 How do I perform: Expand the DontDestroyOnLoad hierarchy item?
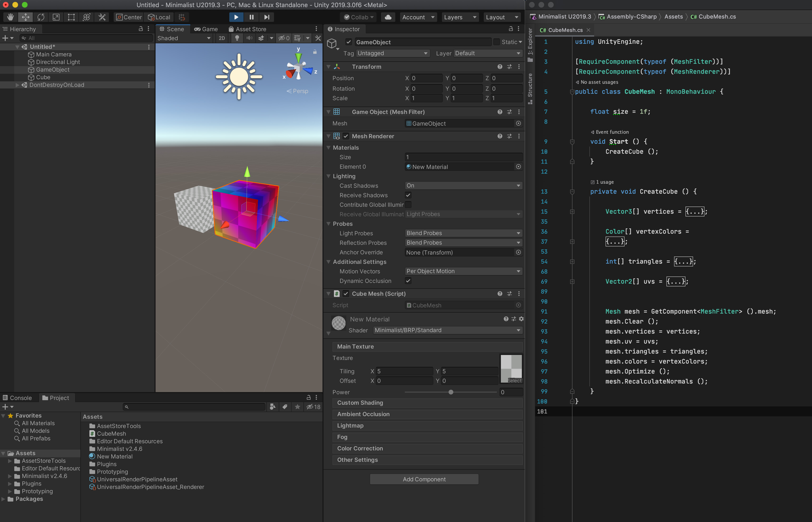(17, 85)
